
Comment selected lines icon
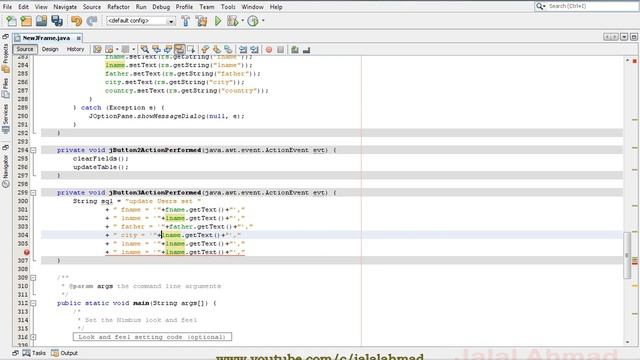(295, 49)
